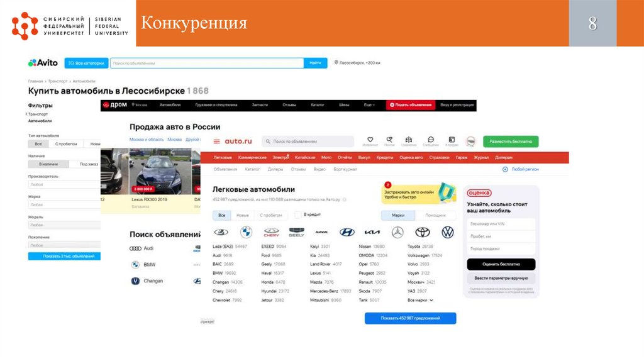Image resolution: width=644 pixels, height=361 pixels.
Task: Open Avito Производитель dropdown
Action: tap(65, 184)
